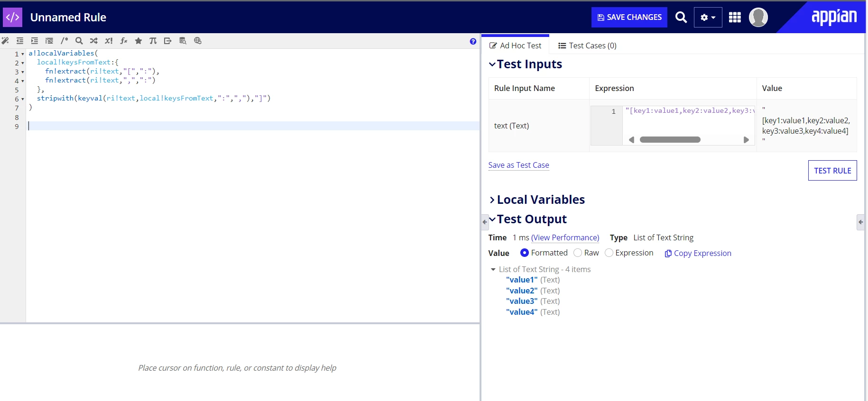Image resolution: width=868 pixels, height=401 pixels.
Task: Click the expression scrollbar right arrow
Action: coord(746,140)
